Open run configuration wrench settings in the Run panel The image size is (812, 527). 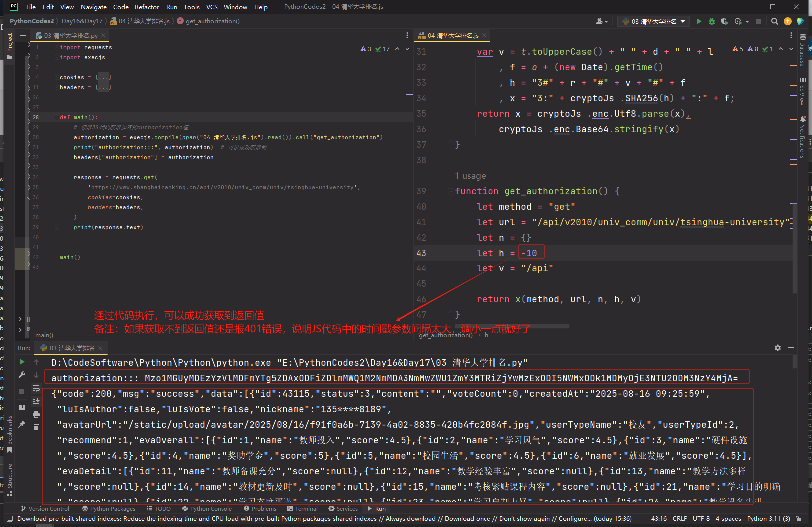click(22, 375)
